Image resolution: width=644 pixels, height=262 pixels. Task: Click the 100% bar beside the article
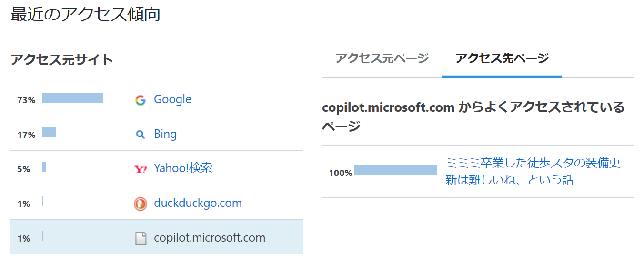tap(395, 171)
